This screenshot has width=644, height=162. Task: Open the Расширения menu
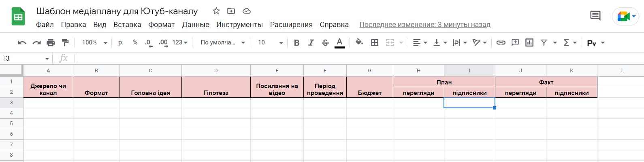pyautogui.click(x=291, y=25)
